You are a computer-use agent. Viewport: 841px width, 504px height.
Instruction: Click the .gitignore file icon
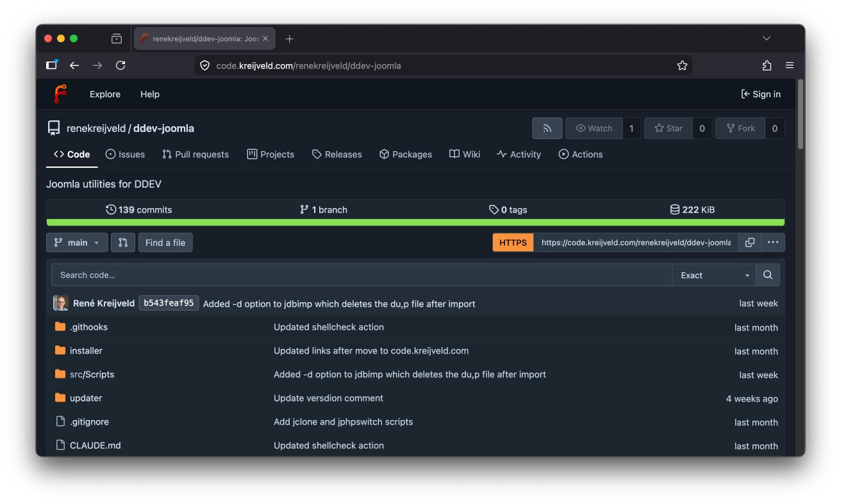[60, 421]
